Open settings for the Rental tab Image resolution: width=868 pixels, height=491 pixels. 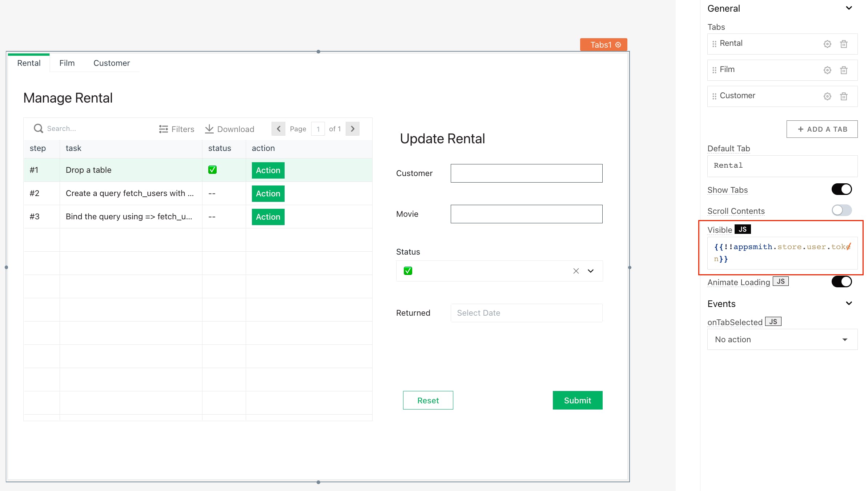tap(827, 44)
